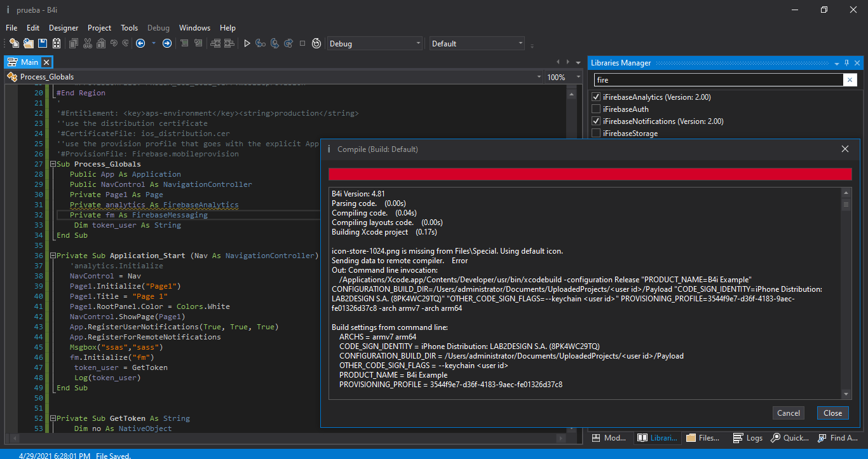Click the New project toolbar icon
Viewport: 868px width, 459px height.
click(14, 43)
